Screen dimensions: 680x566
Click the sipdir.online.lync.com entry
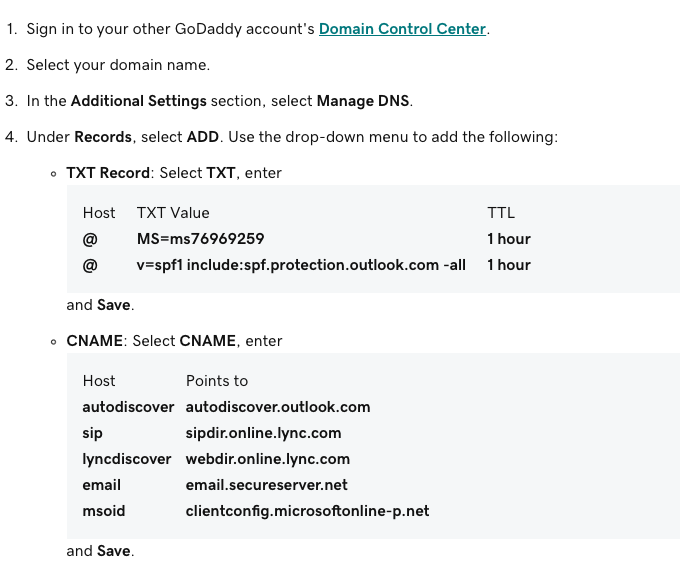[263, 433]
